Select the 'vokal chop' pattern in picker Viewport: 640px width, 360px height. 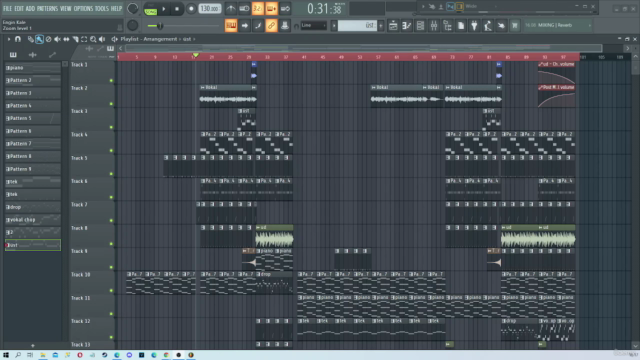pos(33,220)
